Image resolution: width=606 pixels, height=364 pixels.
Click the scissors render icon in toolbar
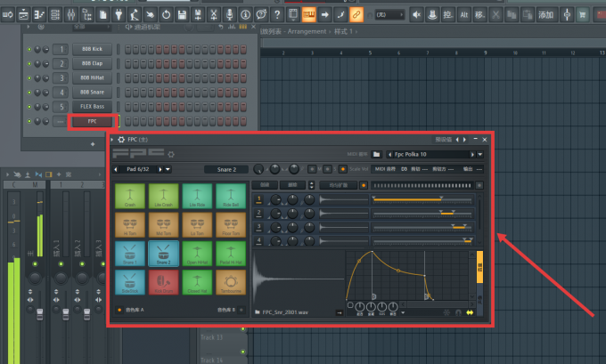click(214, 15)
